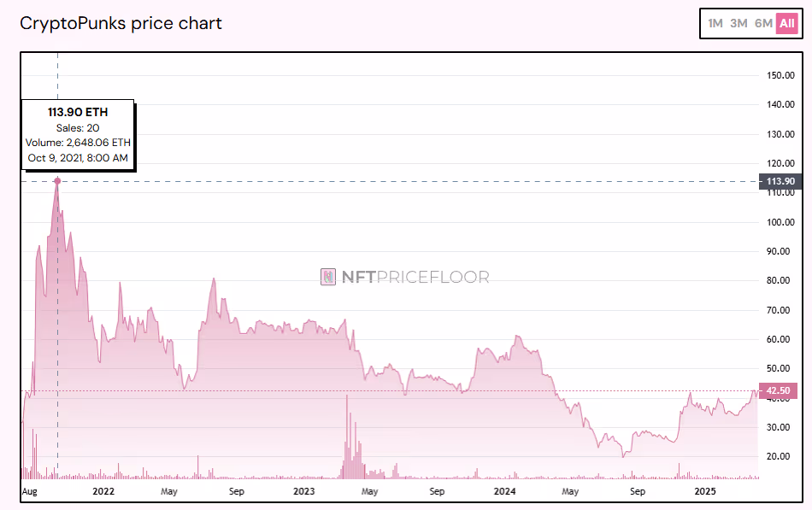Click the 42.50 current price label
This screenshot has width=812, height=510.
tap(780, 390)
